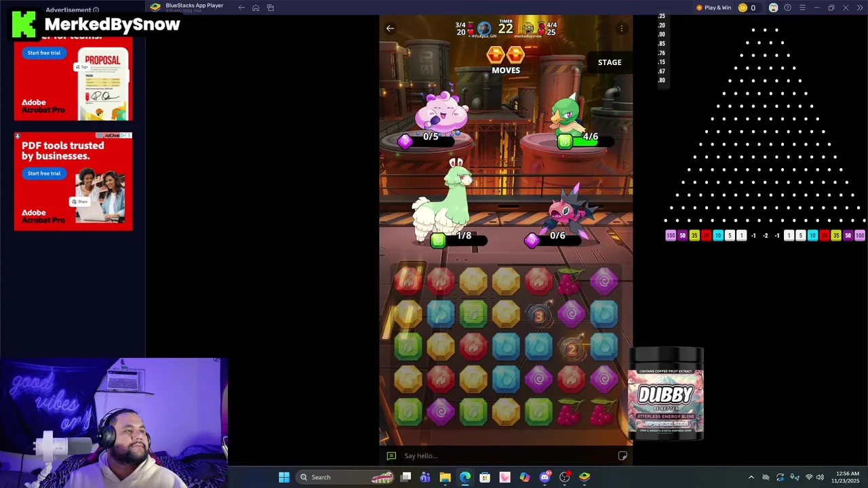Click the streamer webcam thumbnail

coord(114,422)
